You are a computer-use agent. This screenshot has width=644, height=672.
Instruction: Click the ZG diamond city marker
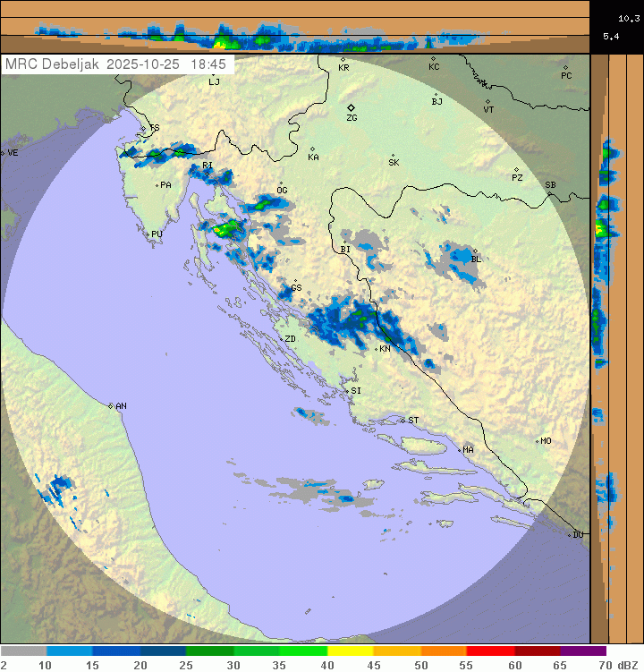pyautogui.click(x=352, y=107)
